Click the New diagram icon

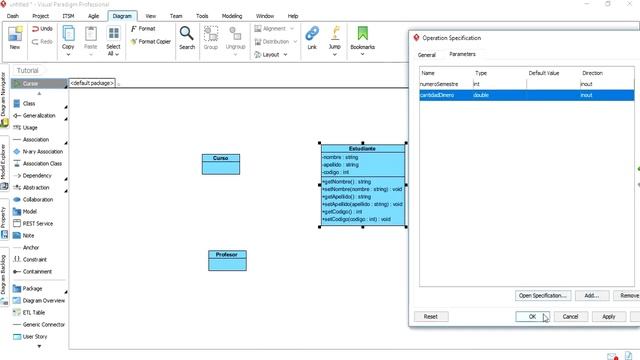[15, 38]
